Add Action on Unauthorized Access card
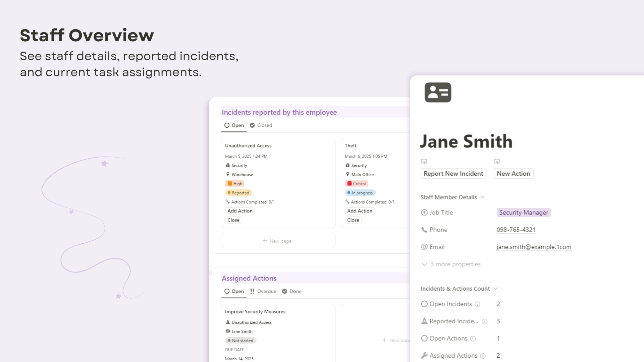 click(240, 211)
